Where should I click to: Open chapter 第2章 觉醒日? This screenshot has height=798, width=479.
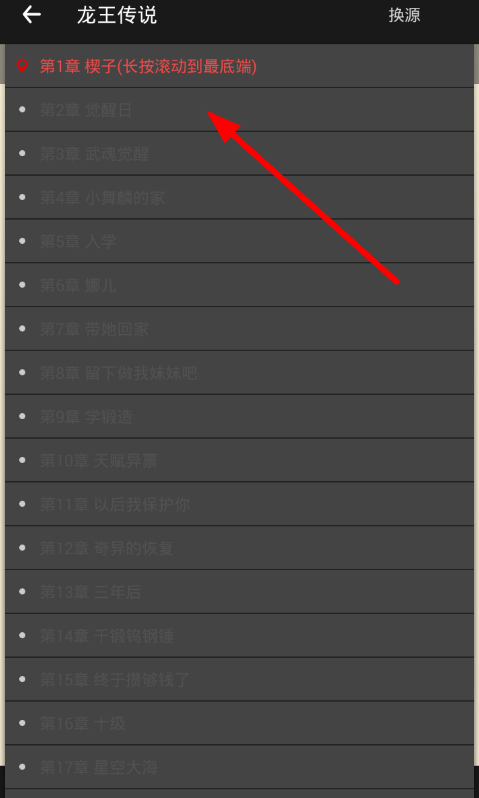[x=240, y=109]
